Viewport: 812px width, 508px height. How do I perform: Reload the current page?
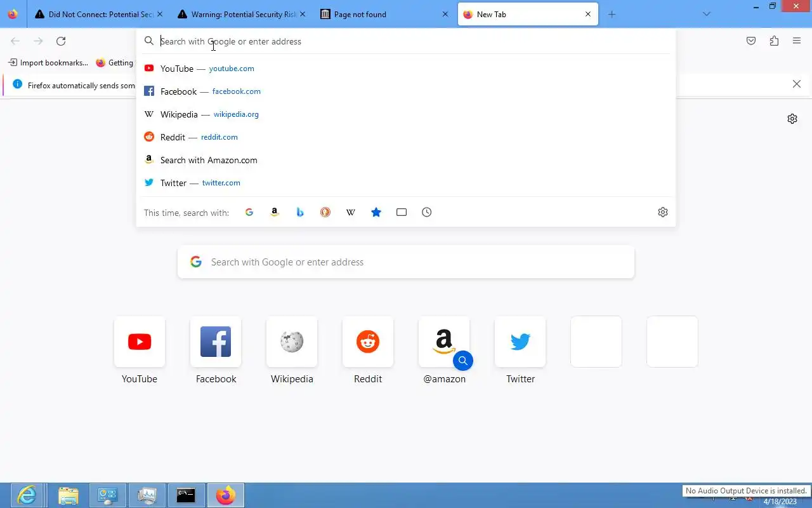pyautogui.click(x=61, y=41)
